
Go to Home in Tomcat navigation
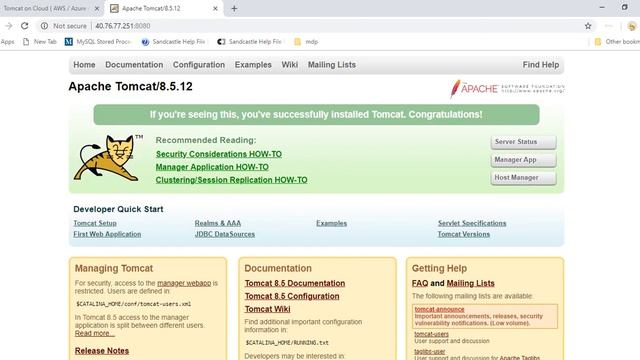click(x=84, y=64)
